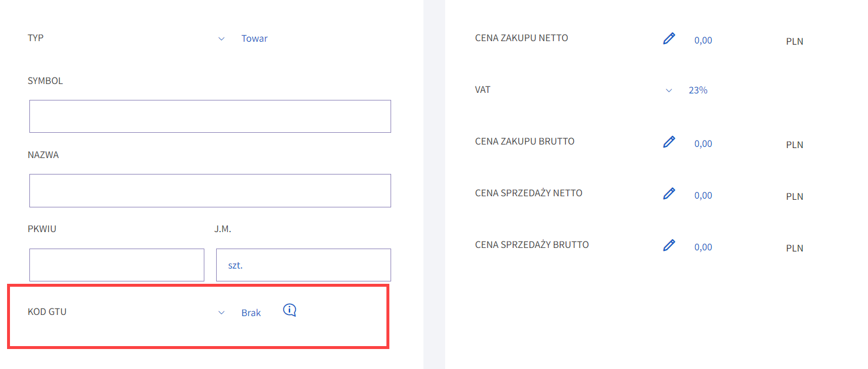Focus the Symbol input field
The width and height of the screenshot is (868, 369).
click(210, 116)
